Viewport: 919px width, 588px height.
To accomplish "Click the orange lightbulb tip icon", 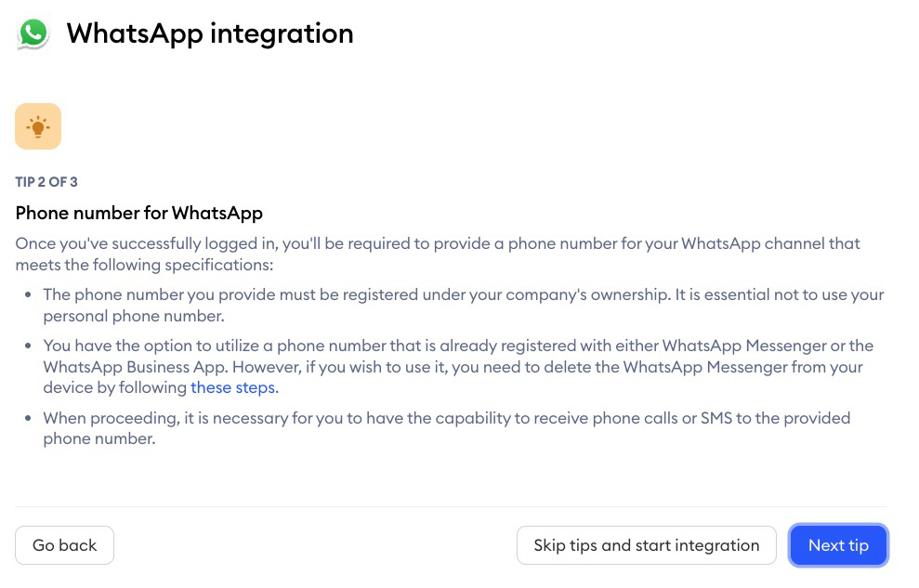I will point(38,126).
